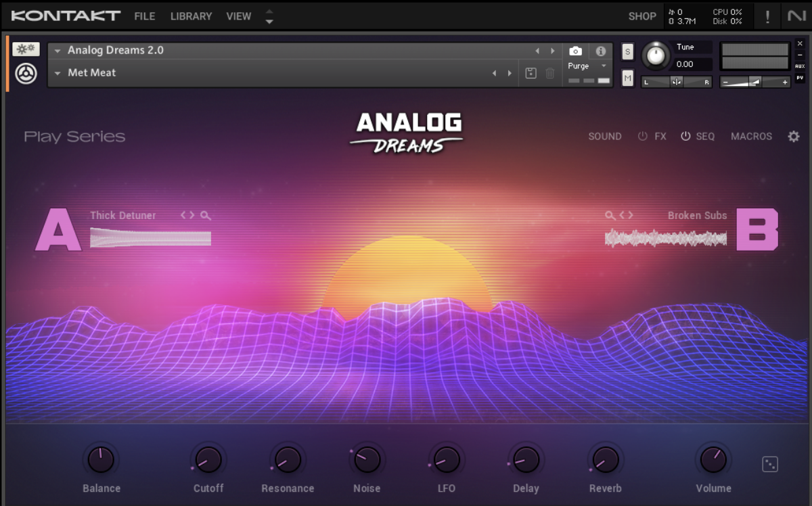The width and height of the screenshot is (812, 506).
Task: Click the L-R pan slider
Action: click(677, 82)
